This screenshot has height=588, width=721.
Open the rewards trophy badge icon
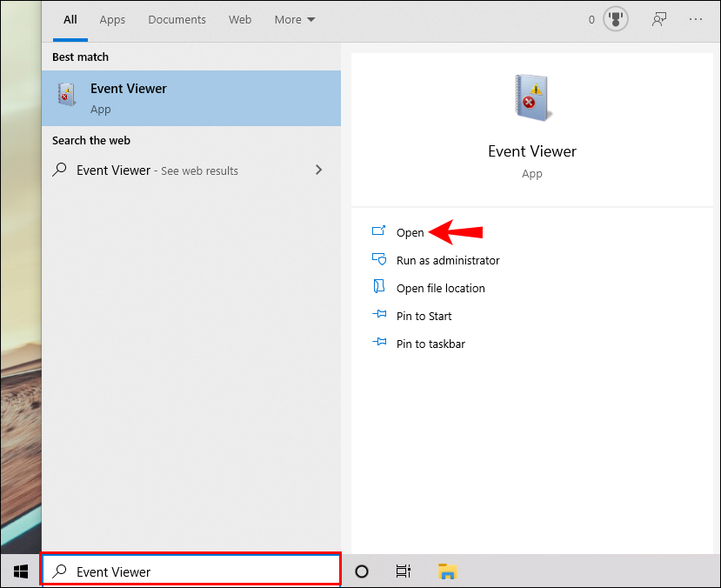[616, 19]
